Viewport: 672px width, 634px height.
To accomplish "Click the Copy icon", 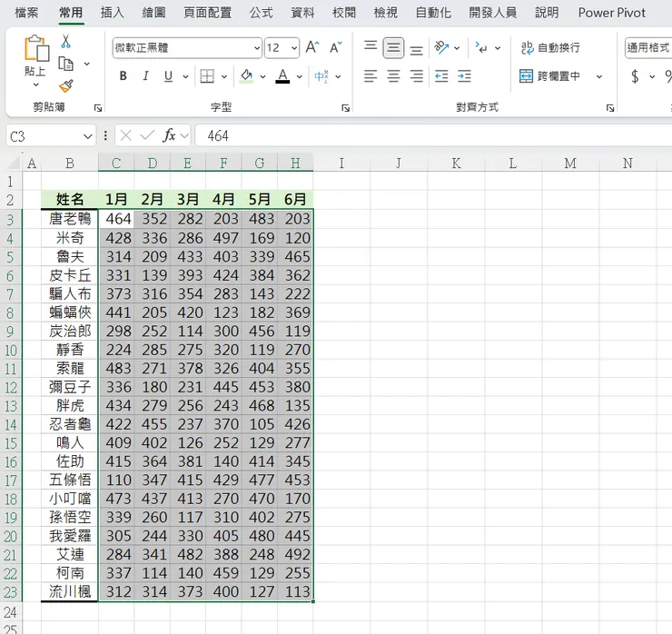I will 65,64.
